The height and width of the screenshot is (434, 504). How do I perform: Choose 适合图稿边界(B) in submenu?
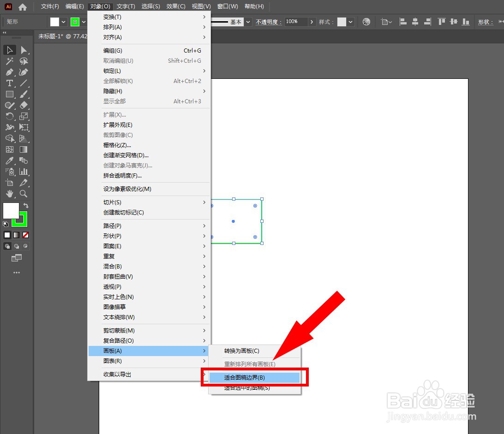(x=255, y=377)
